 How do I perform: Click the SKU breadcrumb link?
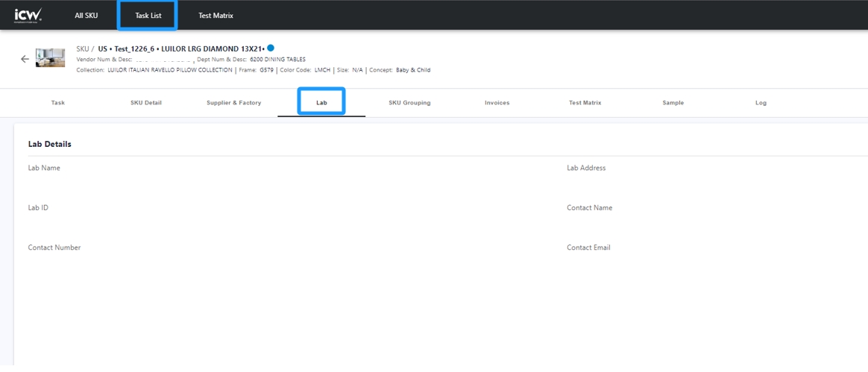coord(82,49)
